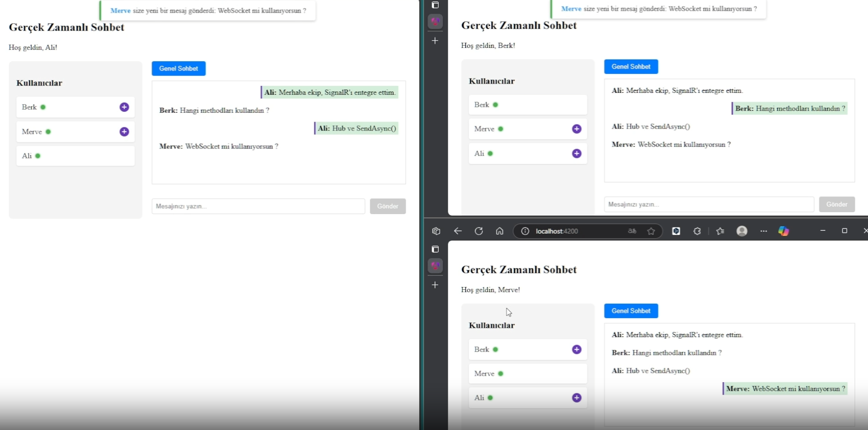
Task: Open the browser profile avatar
Action: tap(742, 231)
